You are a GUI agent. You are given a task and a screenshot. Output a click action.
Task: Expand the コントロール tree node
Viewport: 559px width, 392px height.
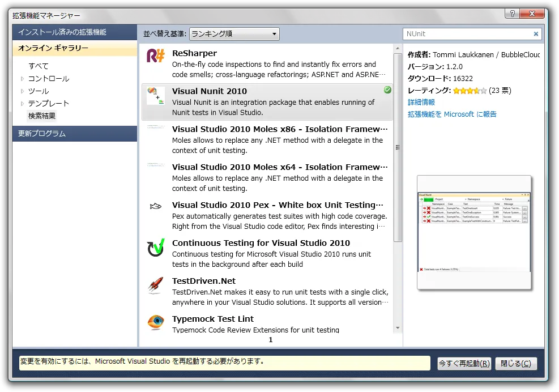click(23, 79)
